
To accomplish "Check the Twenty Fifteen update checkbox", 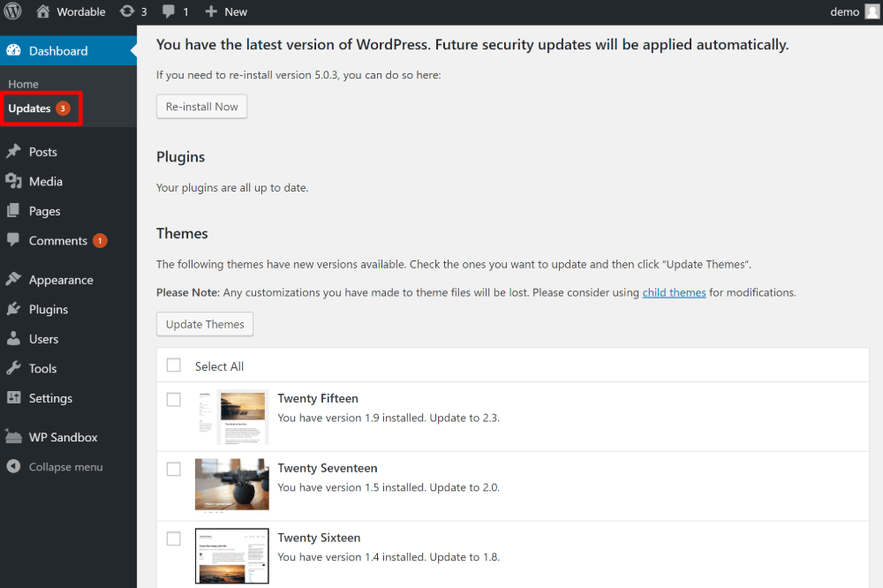I will click(173, 399).
